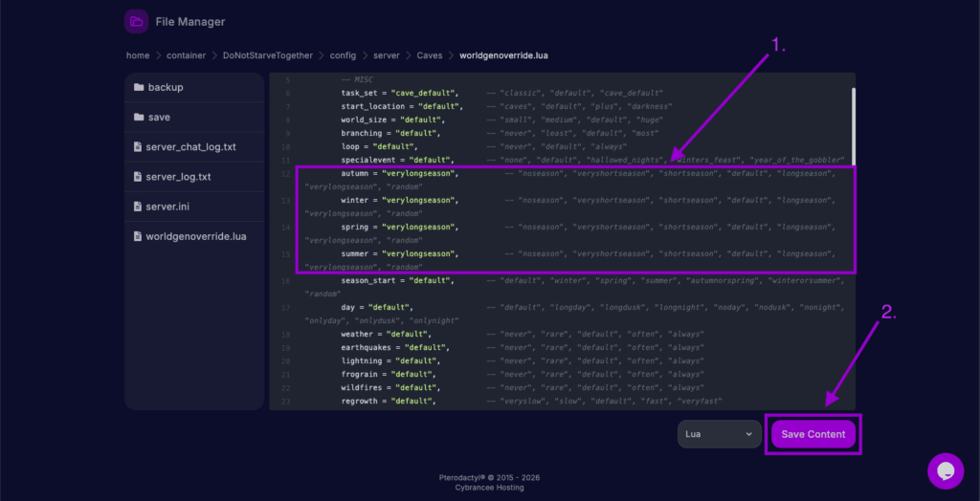Screen dimensions: 980x501
Task: Navigate to container breadcrumb
Action: tap(186, 55)
